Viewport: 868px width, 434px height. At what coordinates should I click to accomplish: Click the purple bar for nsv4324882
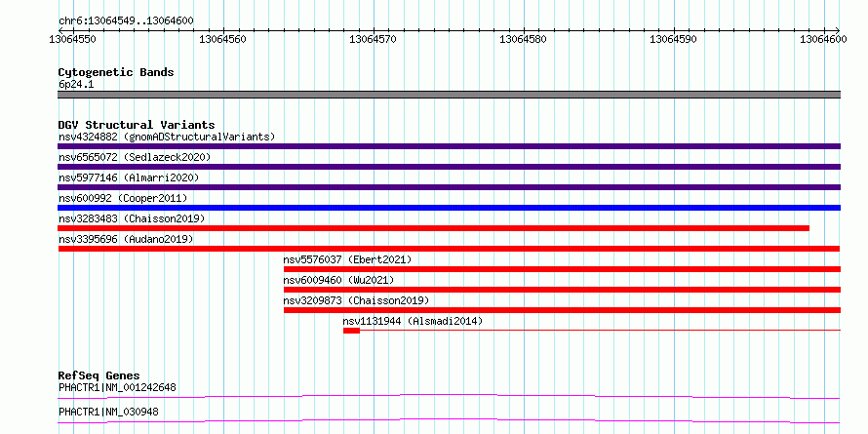point(449,146)
